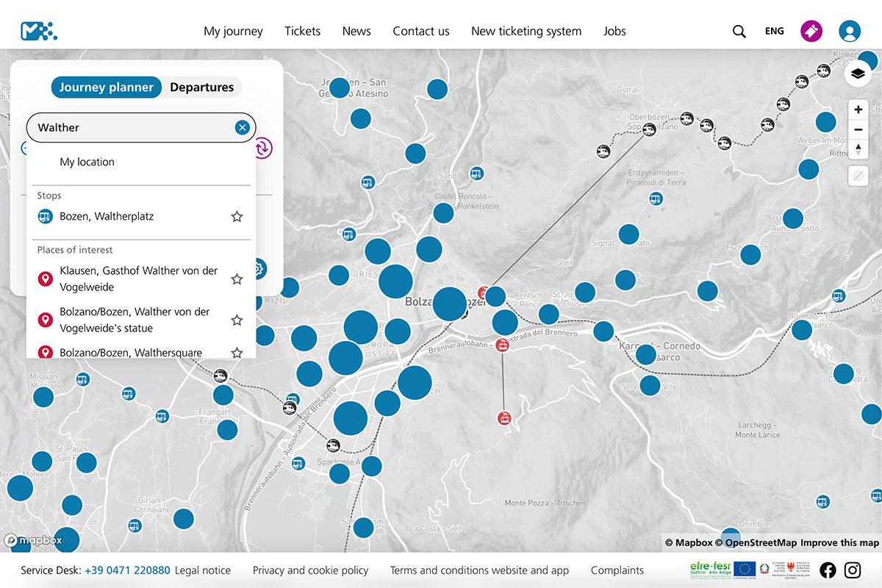Switch to the Departures tab
882x588 pixels.
click(x=201, y=87)
